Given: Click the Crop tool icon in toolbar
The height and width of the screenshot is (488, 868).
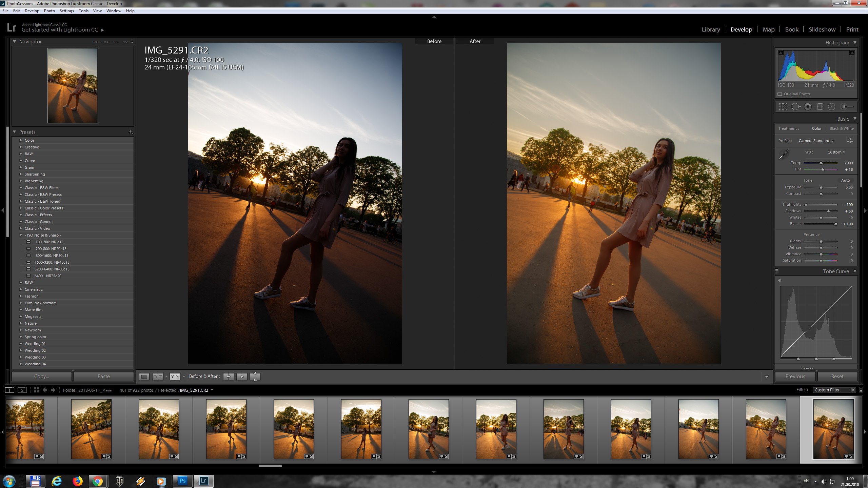Looking at the screenshot, I should 783,107.
